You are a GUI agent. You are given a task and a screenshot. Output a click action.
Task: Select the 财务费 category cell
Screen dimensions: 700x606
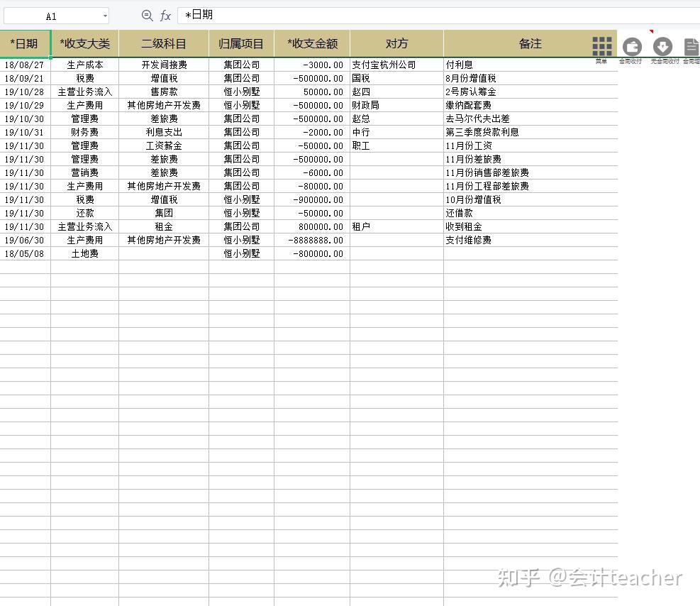[x=85, y=132]
